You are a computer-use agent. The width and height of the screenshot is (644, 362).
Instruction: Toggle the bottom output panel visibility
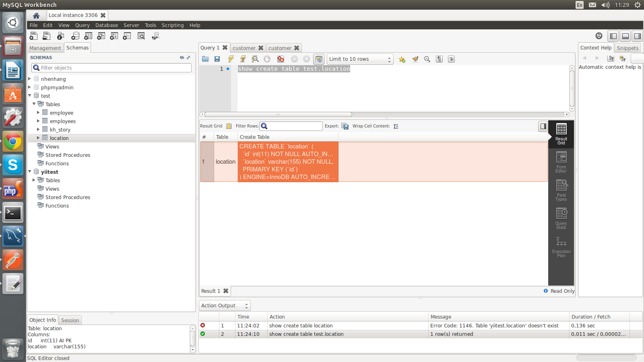tap(625, 36)
